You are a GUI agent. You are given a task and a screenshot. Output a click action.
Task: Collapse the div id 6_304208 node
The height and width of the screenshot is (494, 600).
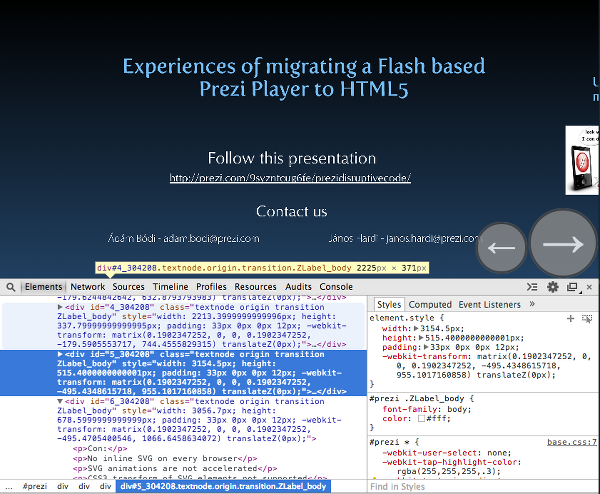pyautogui.click(x=60, y=401)
